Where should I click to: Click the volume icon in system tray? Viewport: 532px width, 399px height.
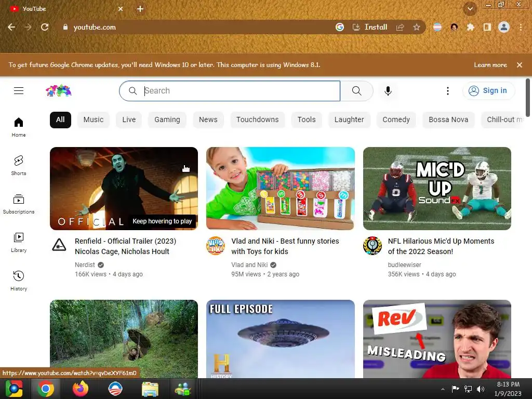(480, 389)
